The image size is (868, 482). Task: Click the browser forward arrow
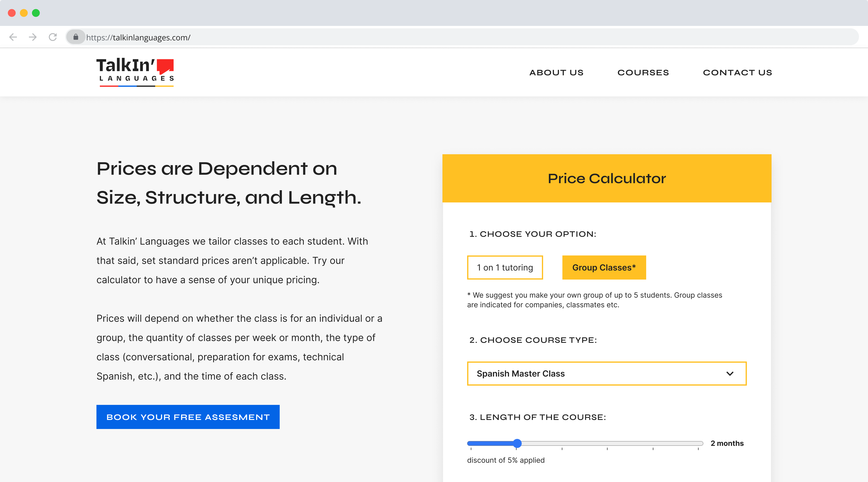tap(33, 37)
